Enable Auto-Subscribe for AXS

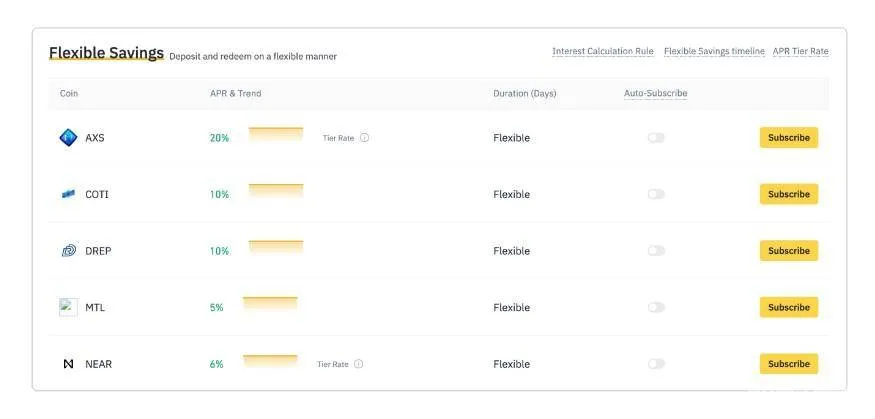(656, 138)
